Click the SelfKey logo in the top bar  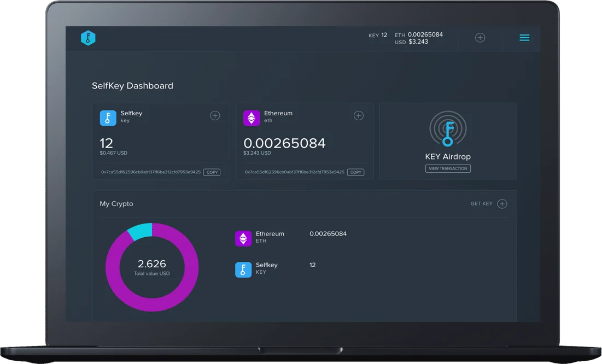(x=88, y=38)
